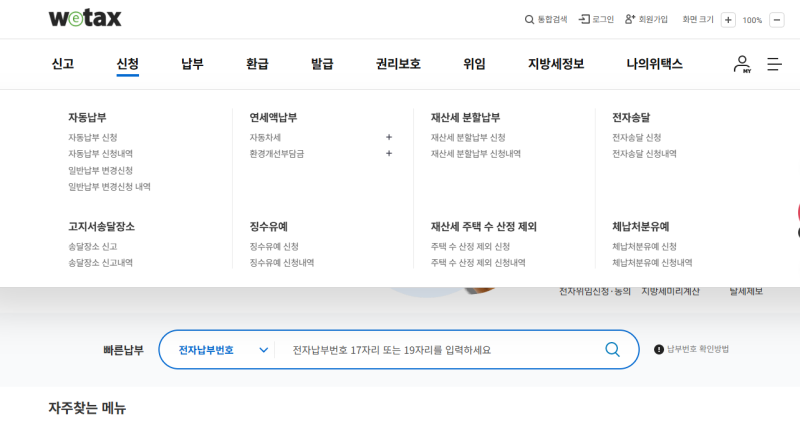
Task: Increase screen size with plus button
Action: 728,20
